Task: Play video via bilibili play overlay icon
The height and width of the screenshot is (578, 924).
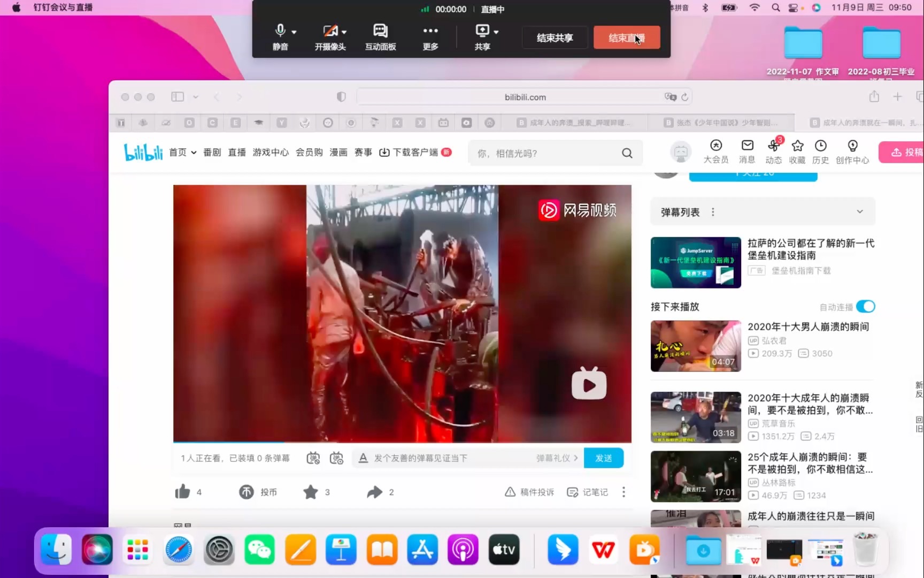Action: 589,384
